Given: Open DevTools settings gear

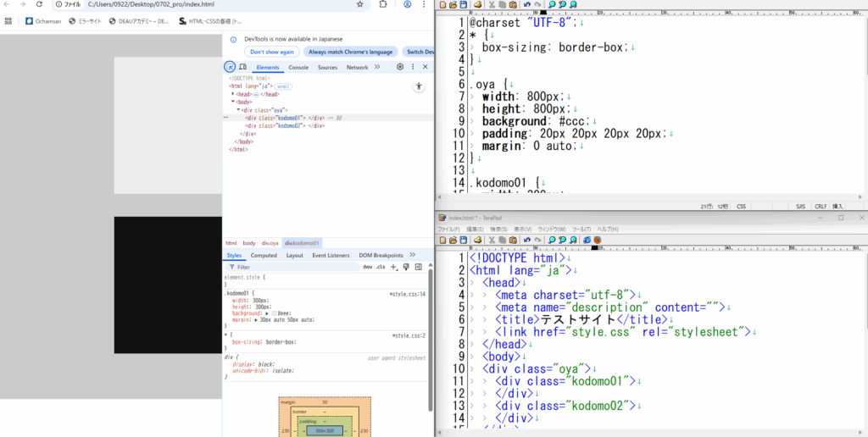Looking at the screenshot, I should click(400, 67).
